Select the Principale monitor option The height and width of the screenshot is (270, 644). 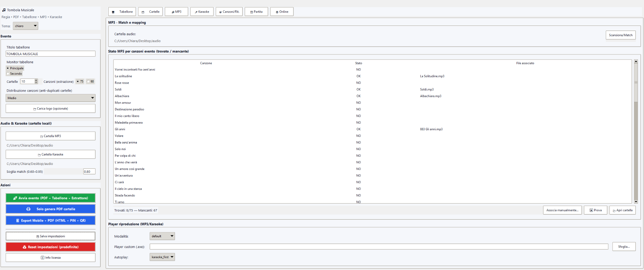[x=8, y=68]
